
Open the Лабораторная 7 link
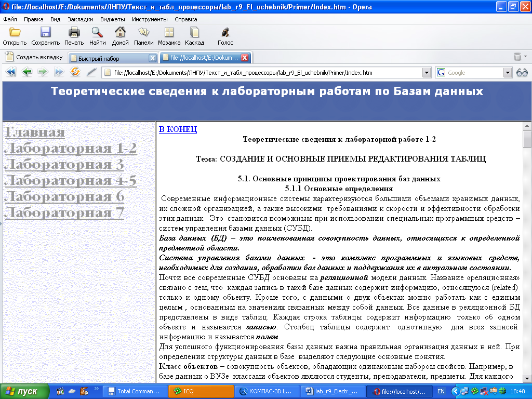[x=64, y=212]
